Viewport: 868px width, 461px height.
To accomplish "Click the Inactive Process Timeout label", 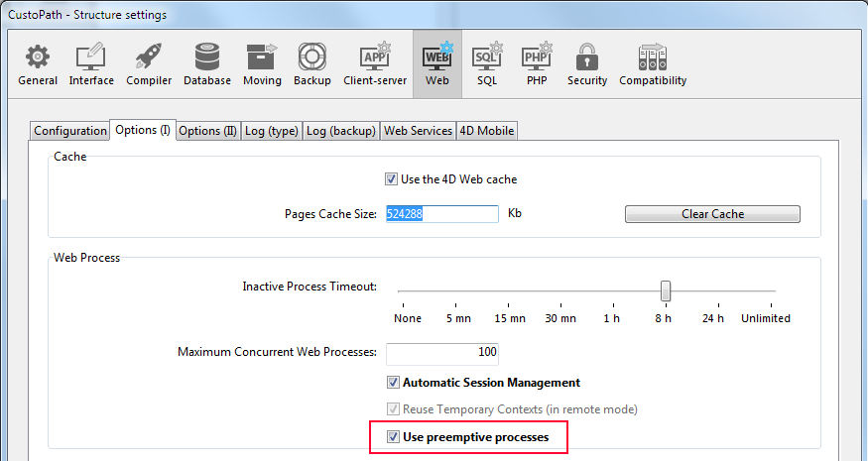I will 310,287.
